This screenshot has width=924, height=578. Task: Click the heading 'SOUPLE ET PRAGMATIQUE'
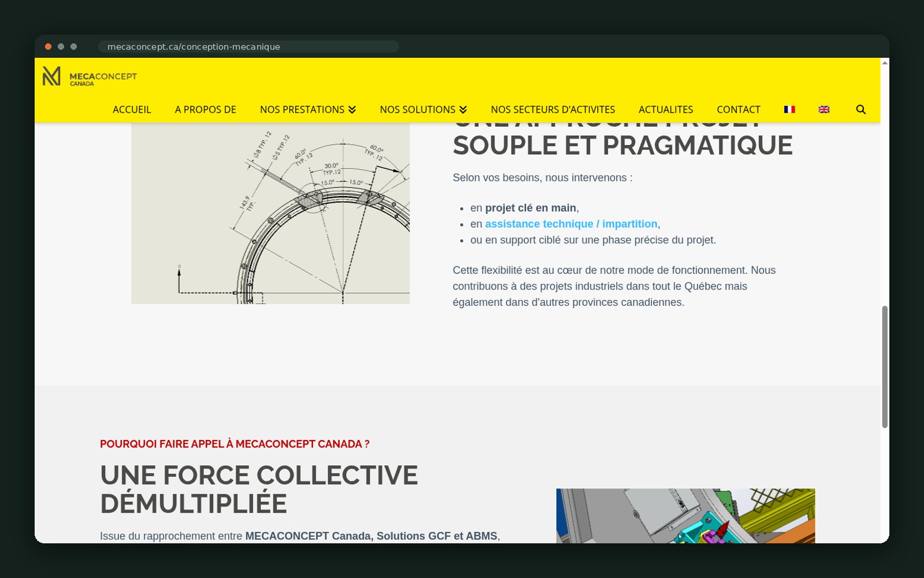tap(623, 146)
